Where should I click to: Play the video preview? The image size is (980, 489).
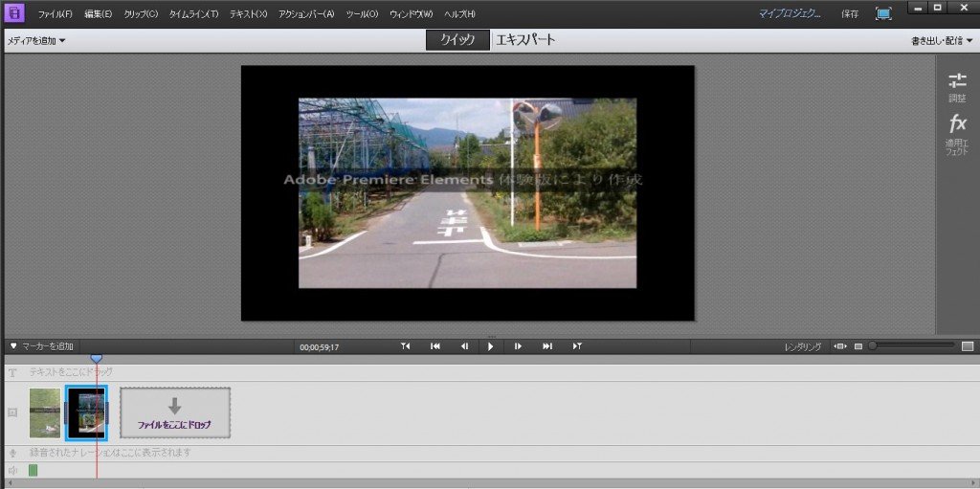tap(491, 346)
